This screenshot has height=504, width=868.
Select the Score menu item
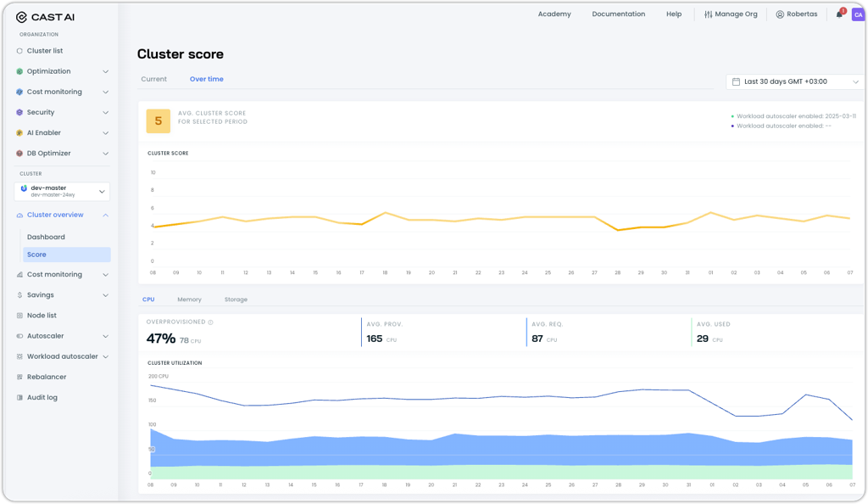(x=67, y=255)
